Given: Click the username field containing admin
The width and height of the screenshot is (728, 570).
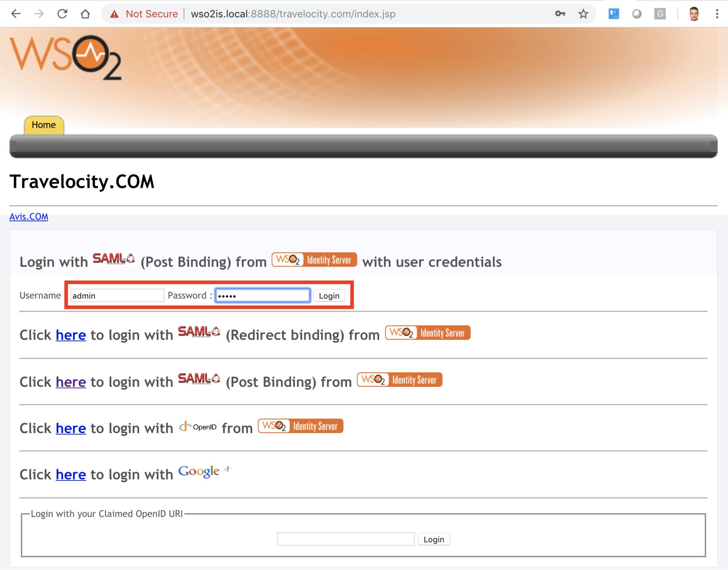Looking at the screenshot, I should tap(117, 295).
